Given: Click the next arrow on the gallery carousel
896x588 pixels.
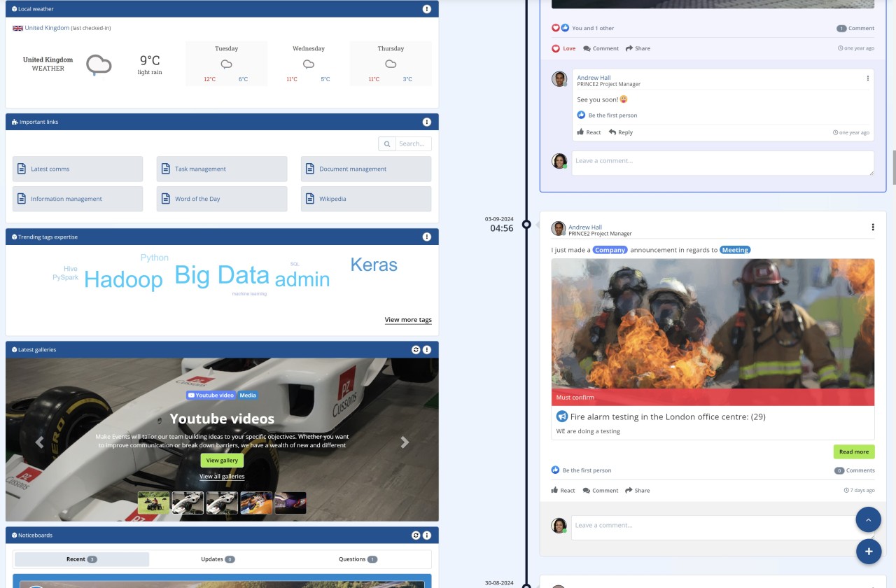Looking at the screenshot, I should 404,442.
